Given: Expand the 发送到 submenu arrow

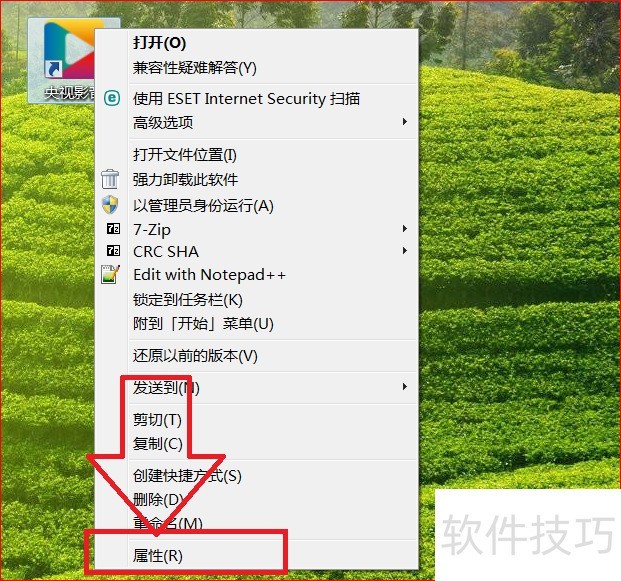Looking at the screenshot, I should 404,387.
